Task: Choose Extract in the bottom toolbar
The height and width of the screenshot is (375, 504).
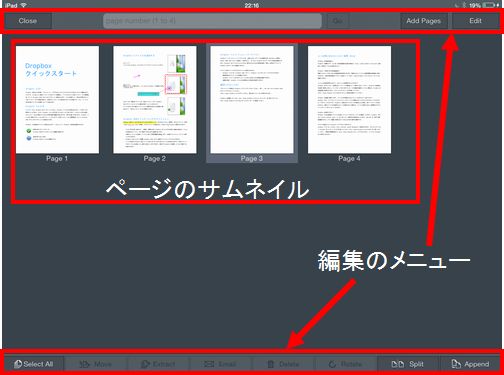Action: tap(158, 364)
